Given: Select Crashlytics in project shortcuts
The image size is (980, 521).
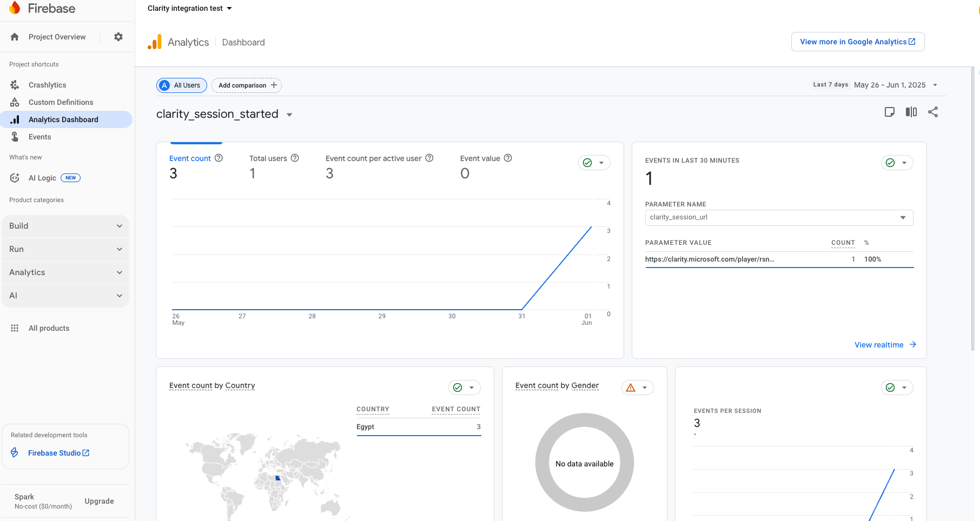Looking at the screenshot, I should coord(47,85).
